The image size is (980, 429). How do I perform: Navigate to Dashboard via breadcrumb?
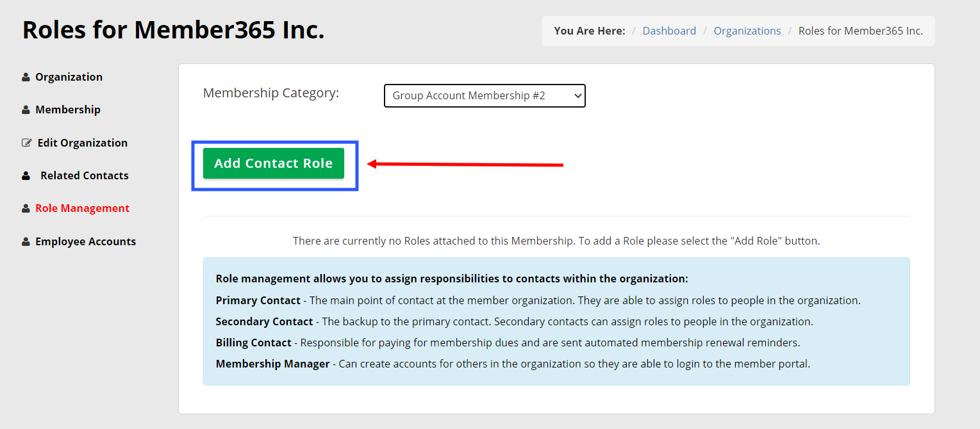669,31
